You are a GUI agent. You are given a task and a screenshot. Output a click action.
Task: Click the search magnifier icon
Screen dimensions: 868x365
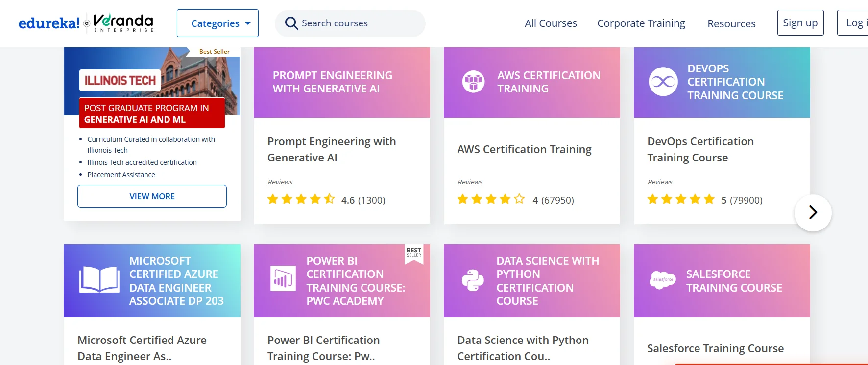coord(291,23)
